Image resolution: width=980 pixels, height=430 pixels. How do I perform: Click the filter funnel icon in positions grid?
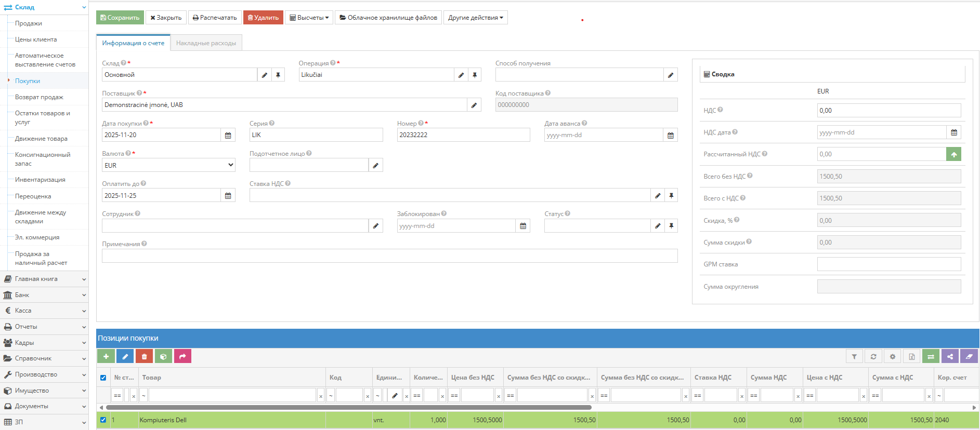click(x=854, y=356)
